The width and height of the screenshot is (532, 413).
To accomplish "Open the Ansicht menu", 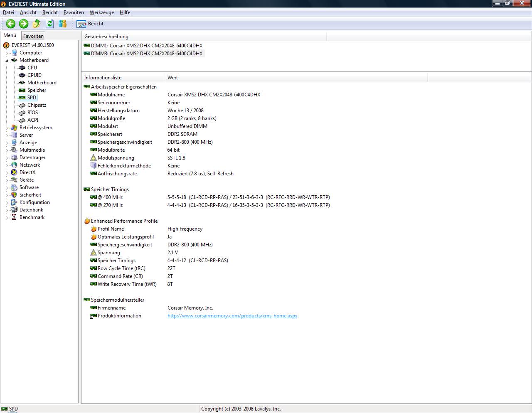I will click(28, 12).
